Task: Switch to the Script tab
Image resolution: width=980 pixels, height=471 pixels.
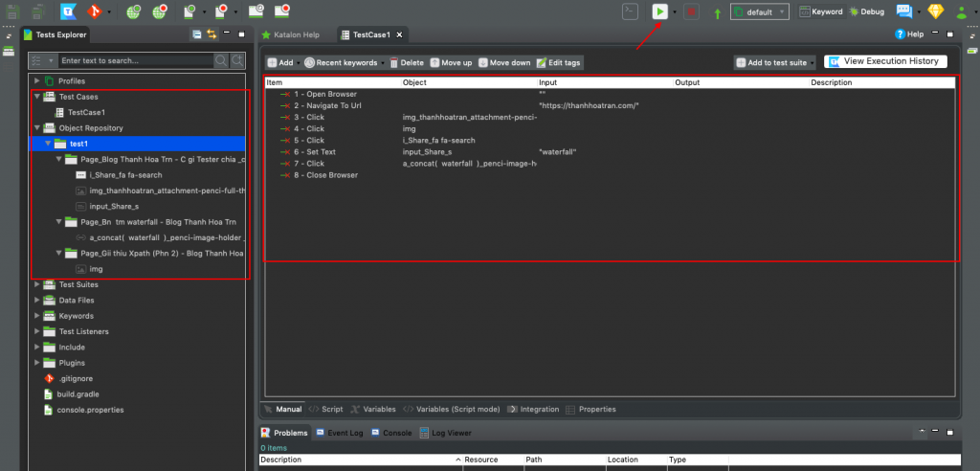Action: 325,409
